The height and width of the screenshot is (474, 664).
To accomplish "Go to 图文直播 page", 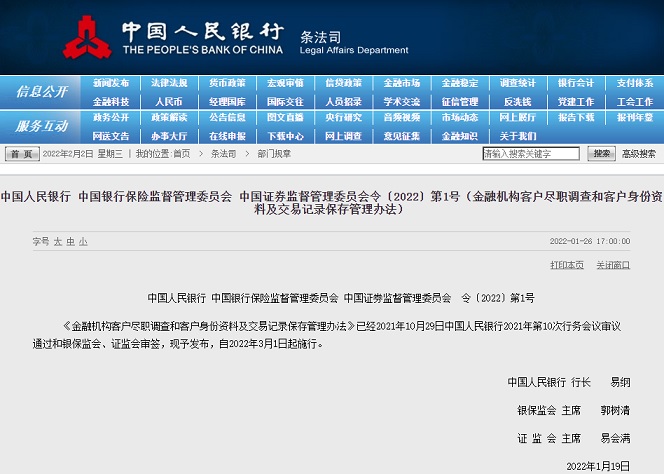I will (285, 117).
